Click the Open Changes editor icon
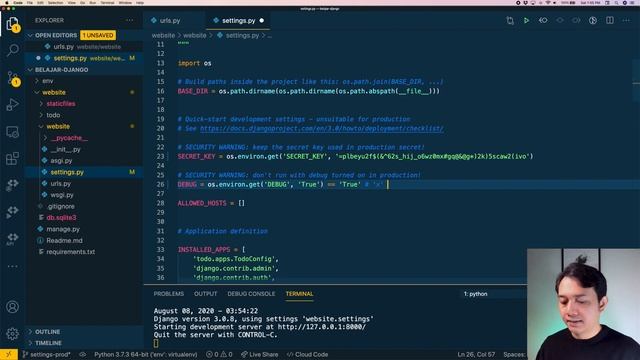This screenshot has height=360, width=640. pyautogui.click(x=510, y=20)
